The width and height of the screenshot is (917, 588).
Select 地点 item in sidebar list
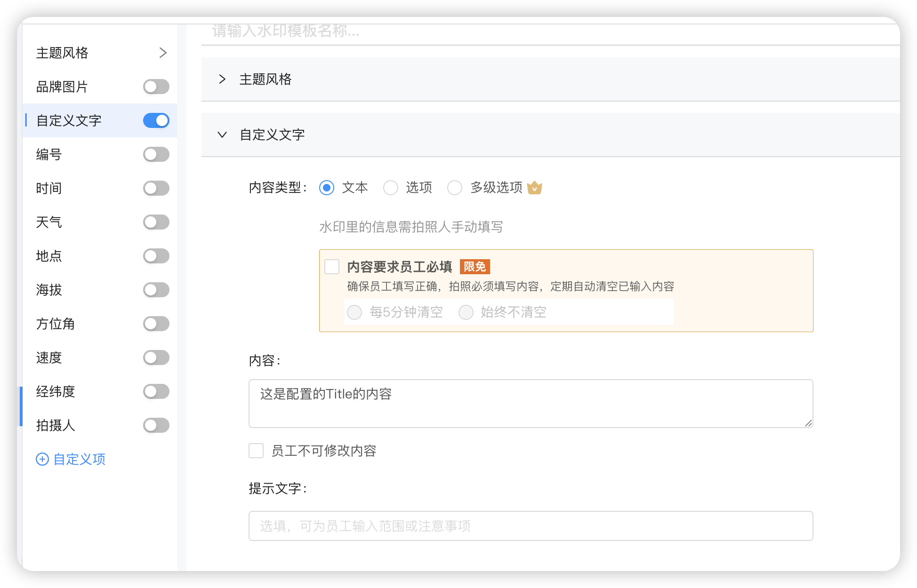49,256
